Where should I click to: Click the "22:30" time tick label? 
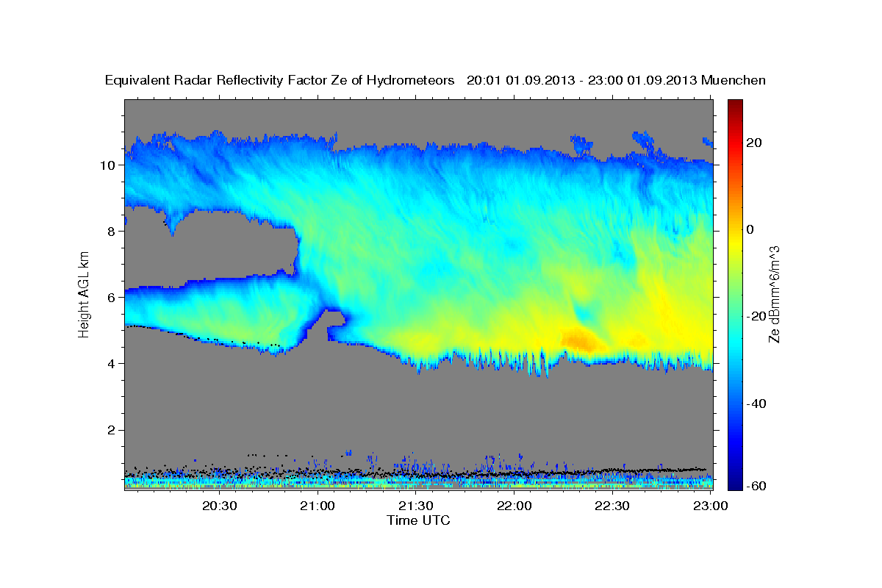click(x=613, y=506)
